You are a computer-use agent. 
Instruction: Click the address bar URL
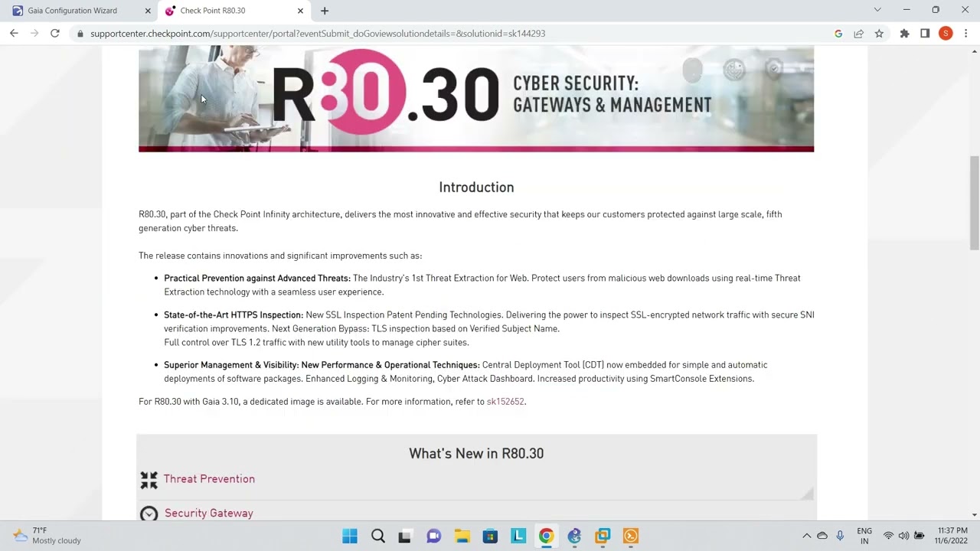[x=318, y=34]
